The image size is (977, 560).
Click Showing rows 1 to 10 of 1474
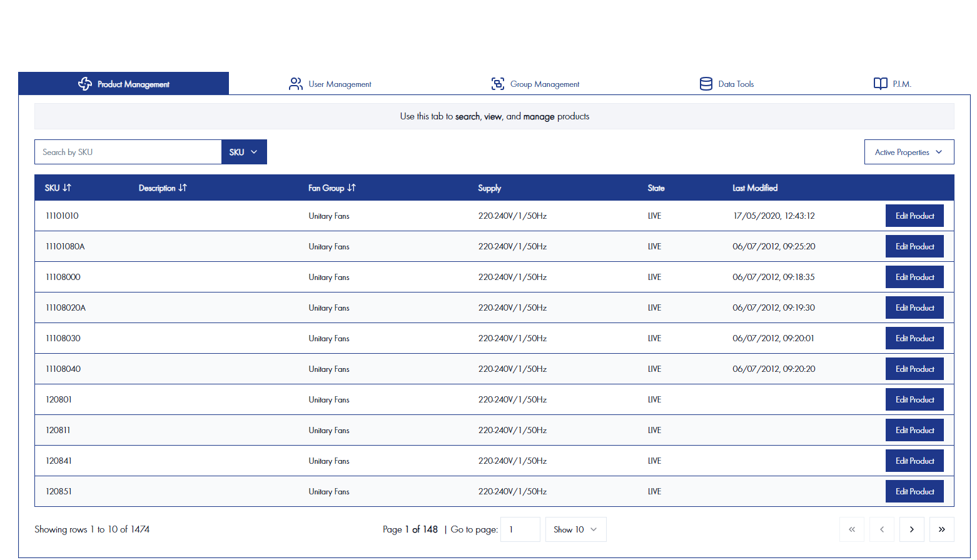pos(92,529)
